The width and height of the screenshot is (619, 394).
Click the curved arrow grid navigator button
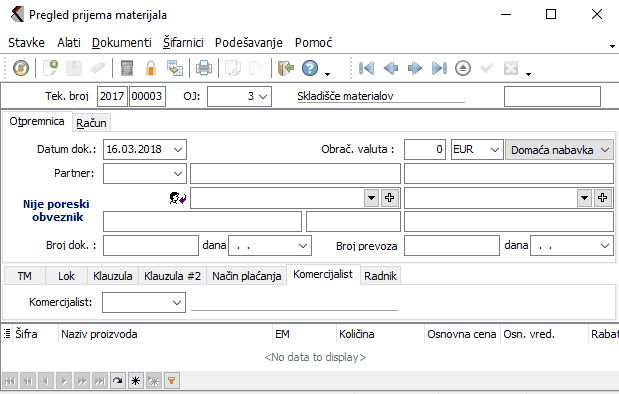[117, 381]
